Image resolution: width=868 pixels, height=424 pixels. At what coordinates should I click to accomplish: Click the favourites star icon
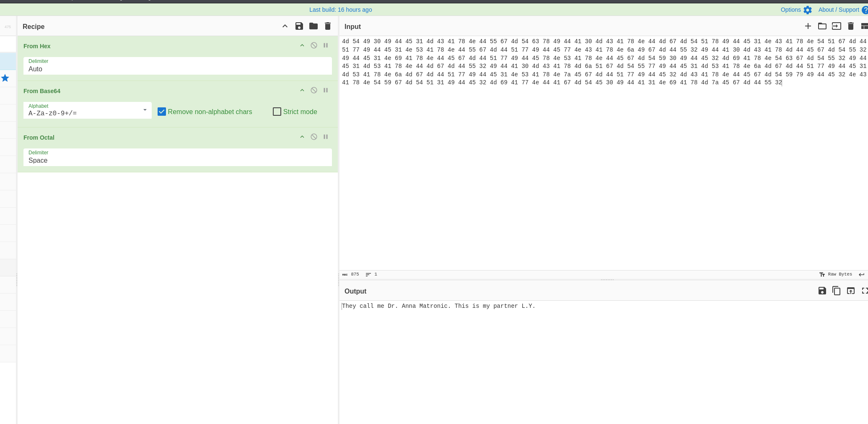pos(5,78)
